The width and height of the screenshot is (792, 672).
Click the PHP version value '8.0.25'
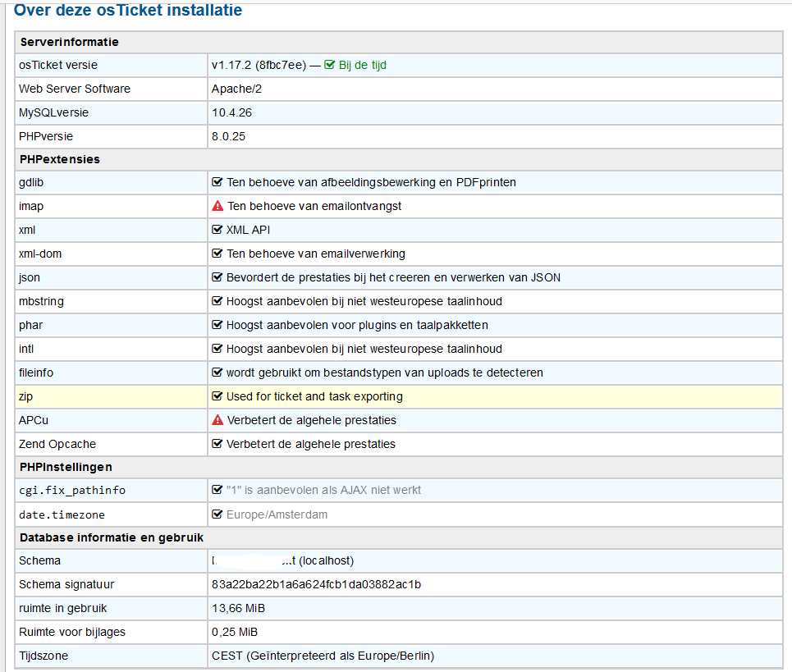pos(228,136)
